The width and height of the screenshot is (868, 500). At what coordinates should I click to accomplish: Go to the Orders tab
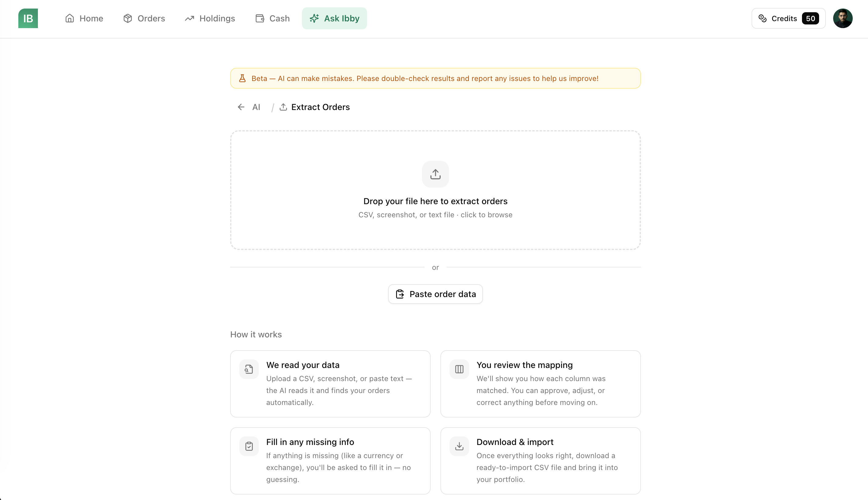tap(144, 18)
